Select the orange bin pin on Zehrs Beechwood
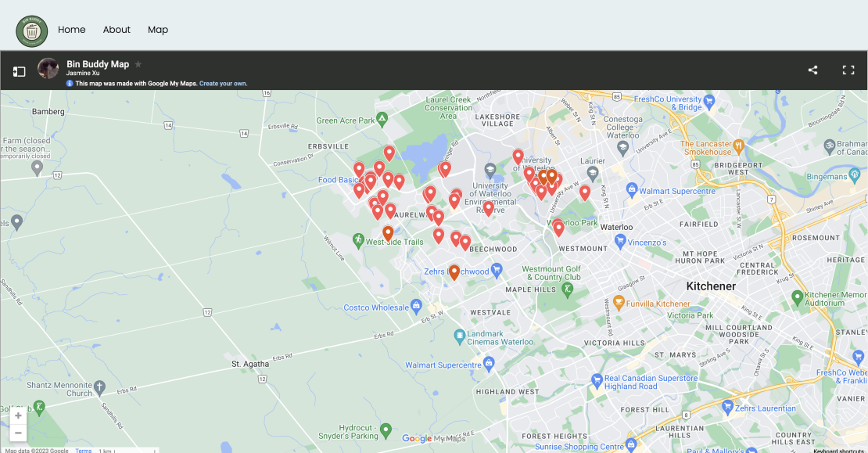 [454, 272]
